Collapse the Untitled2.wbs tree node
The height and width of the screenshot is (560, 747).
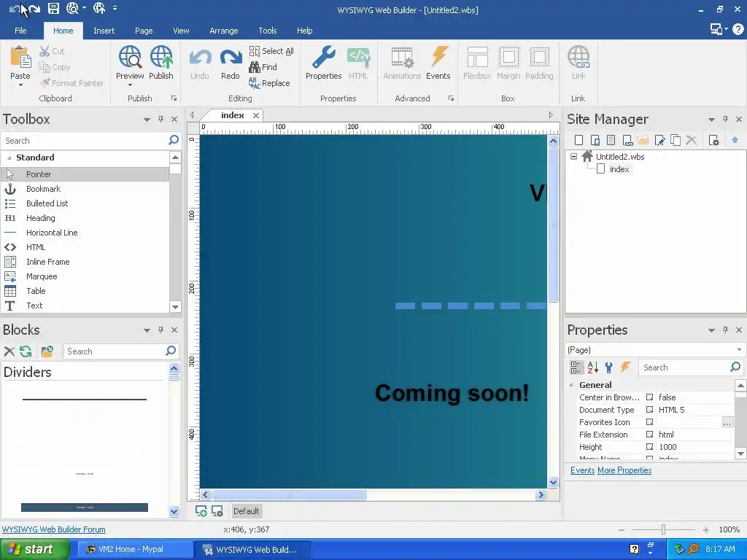point(573,156)
